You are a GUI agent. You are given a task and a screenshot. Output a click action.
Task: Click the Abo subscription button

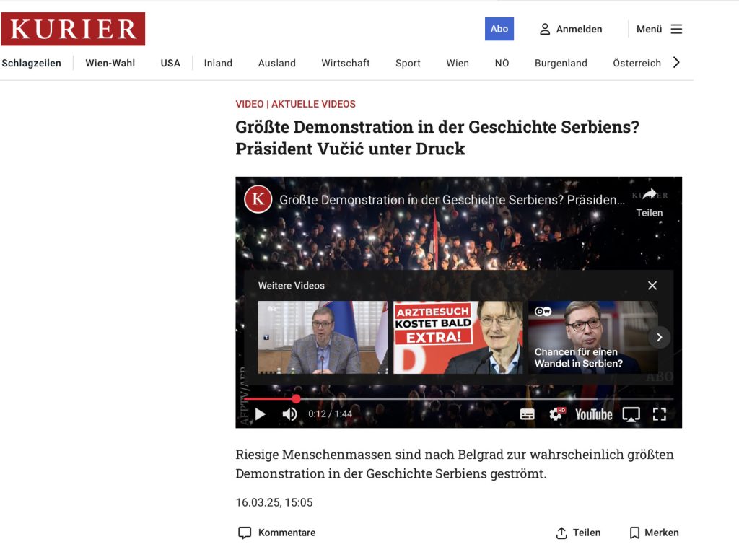[499, 29]
